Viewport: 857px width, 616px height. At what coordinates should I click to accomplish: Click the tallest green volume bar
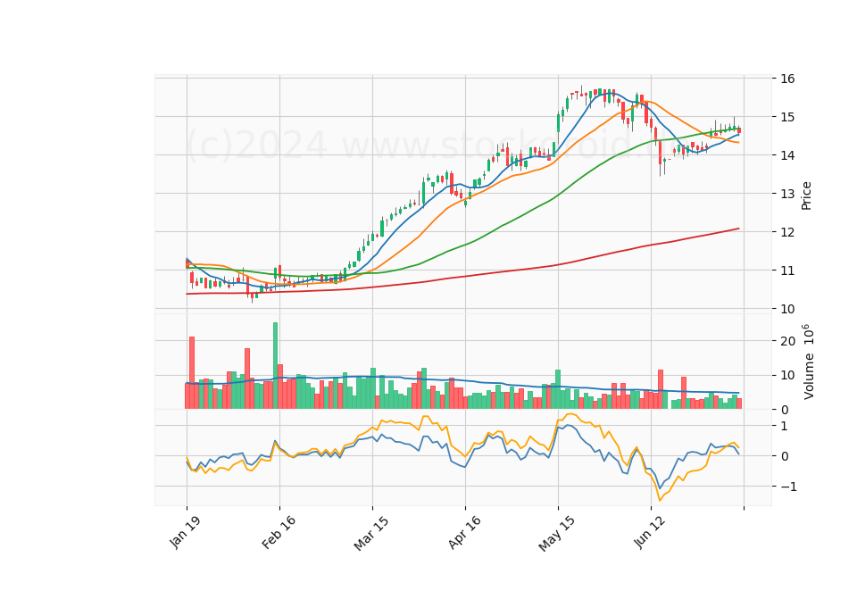(276, 366)
